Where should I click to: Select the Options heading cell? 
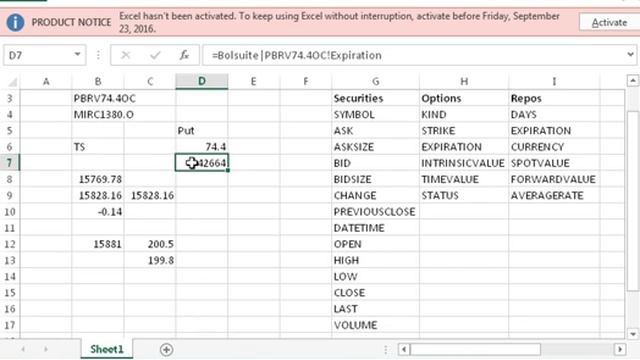point(464,98)
